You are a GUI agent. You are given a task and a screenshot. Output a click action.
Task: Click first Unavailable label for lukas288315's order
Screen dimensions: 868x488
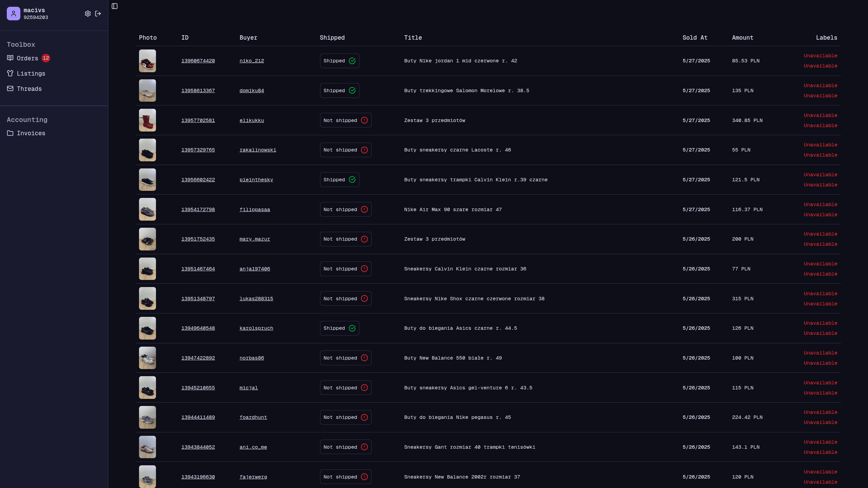tap(820, 293)
